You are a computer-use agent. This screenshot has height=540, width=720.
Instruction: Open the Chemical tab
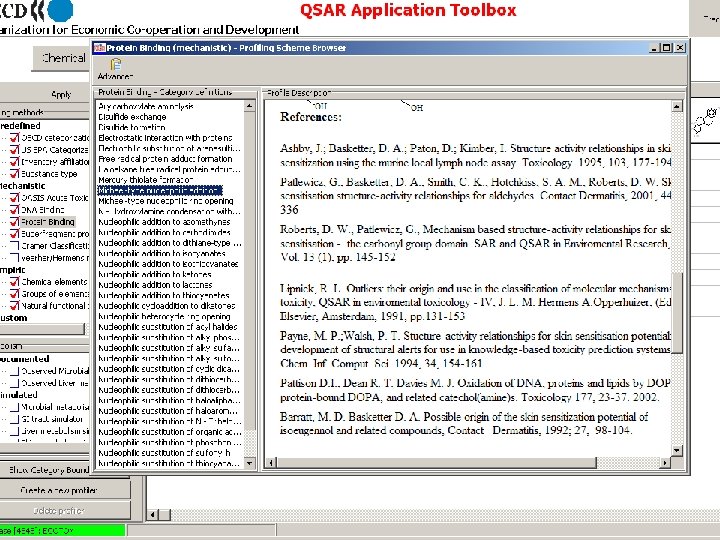click(x=63, y=58)
